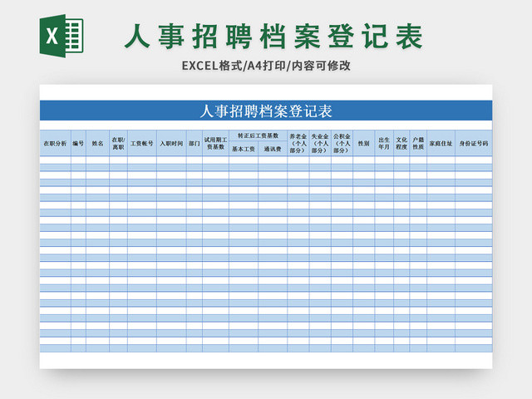This screenshot has height=399, width=532.
Task: Select the blue banner title 人事招聘档案登记表
Action: point(266,111)
